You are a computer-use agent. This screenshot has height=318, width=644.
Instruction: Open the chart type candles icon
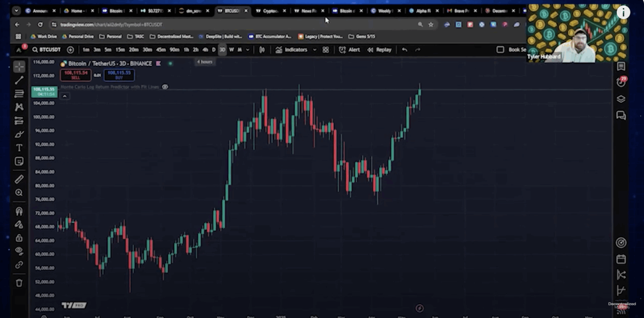pos(262,50)
